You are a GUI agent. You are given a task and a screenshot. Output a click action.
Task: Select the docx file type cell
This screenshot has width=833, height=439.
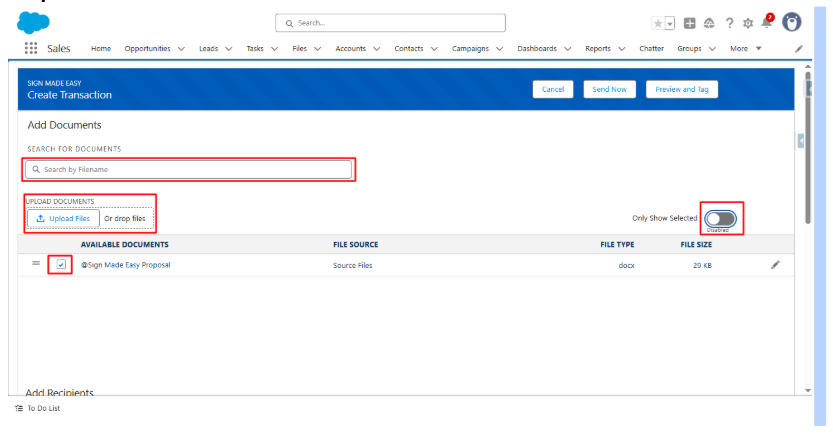tap(626, 265)
